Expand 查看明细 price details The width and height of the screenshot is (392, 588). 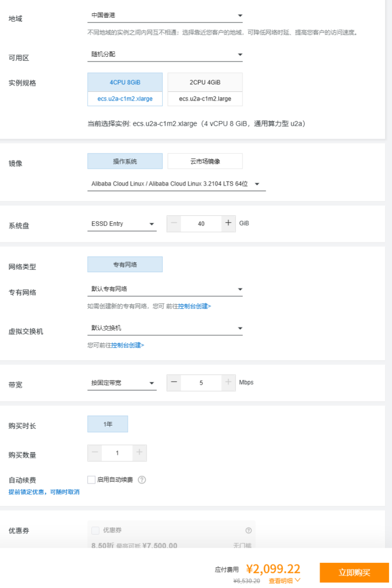tap(285, 581)
